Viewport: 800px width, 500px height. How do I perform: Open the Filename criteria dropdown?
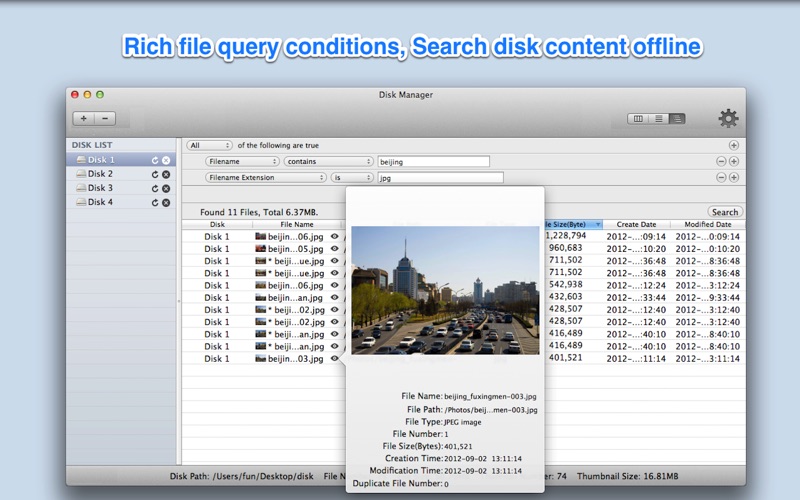tap(242, 161)
